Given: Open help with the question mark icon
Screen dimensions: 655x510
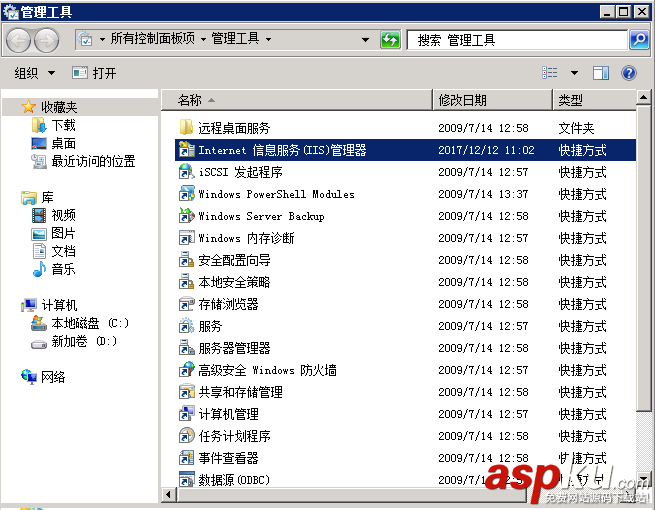Looking at the screenshot, I should pos(629,73).
